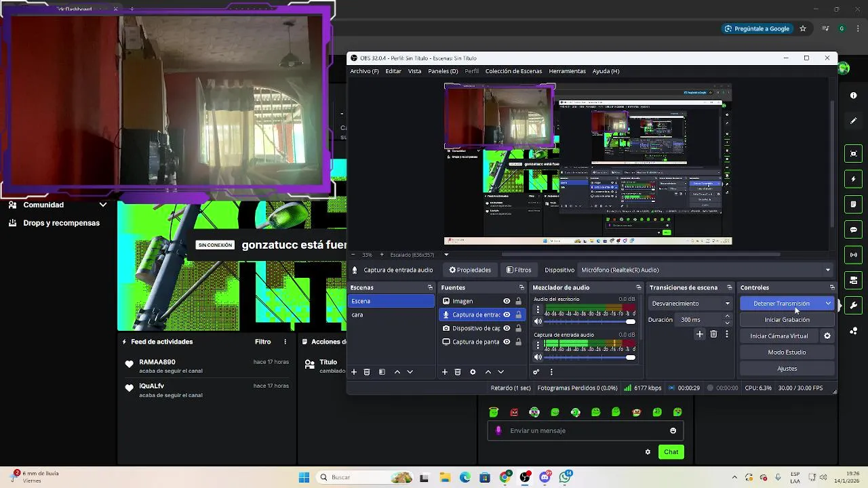
Task: Toggle visibility of Imagen source
Action: pyautogui.click(x=507, y=301)
